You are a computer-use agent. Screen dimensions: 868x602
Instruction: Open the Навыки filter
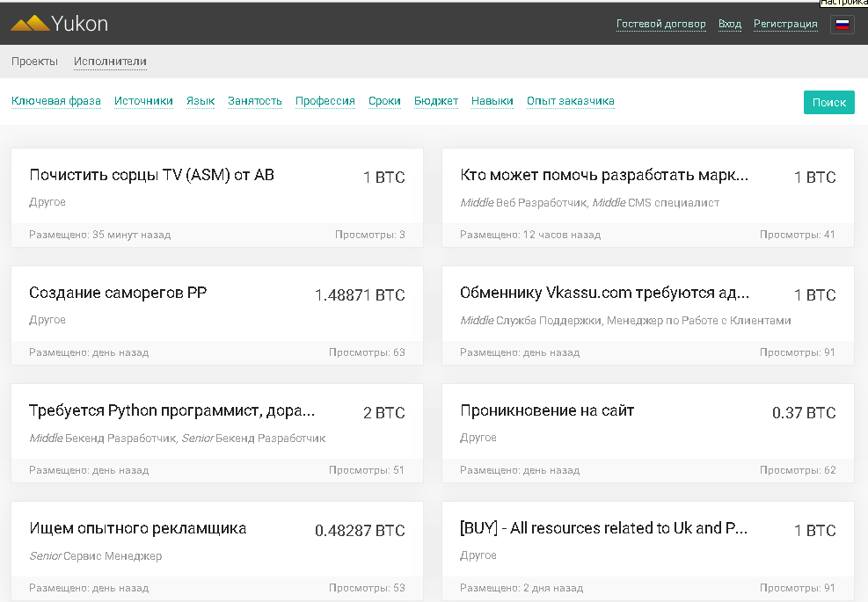pos(492,101)
